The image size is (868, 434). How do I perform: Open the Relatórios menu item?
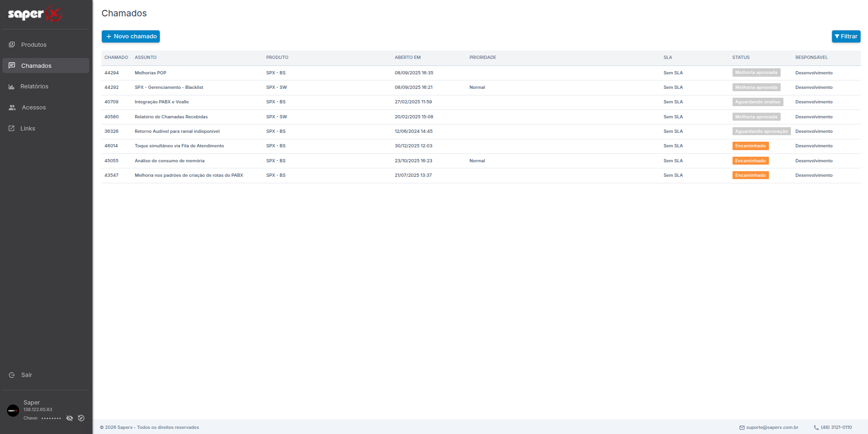click(34, 87)
